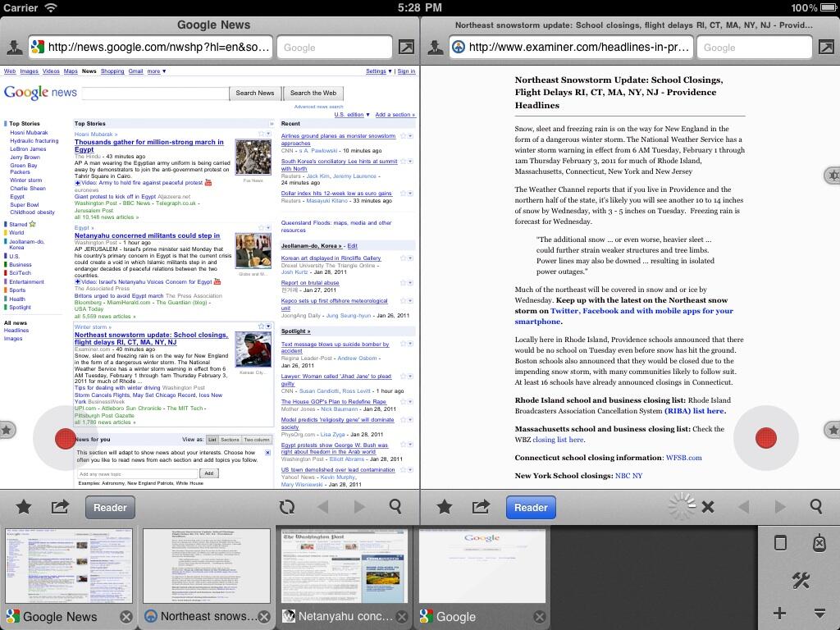Reload the Google News page
Viewport: 840px width, 630px height.
[x=287, y=507]
